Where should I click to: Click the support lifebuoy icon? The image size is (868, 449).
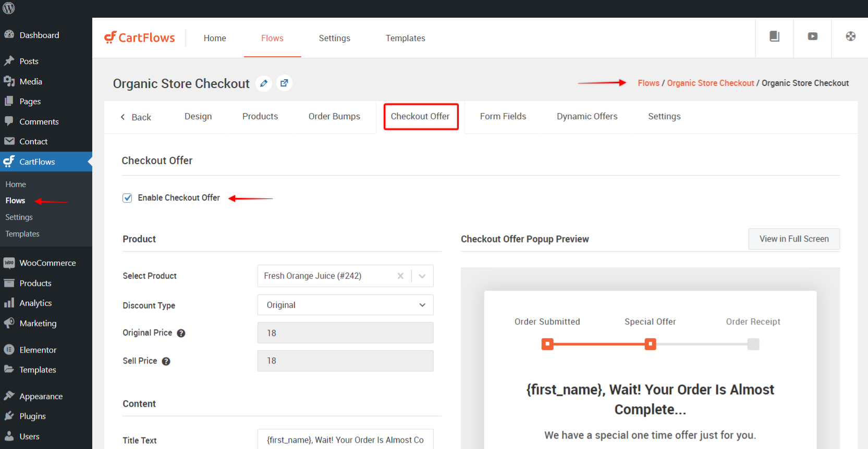coord(850,36)
